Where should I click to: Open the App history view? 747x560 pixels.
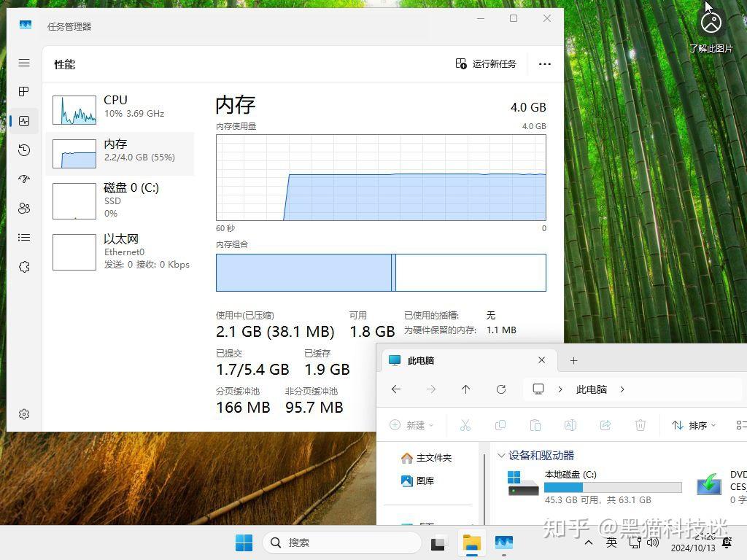click(24, 150)
